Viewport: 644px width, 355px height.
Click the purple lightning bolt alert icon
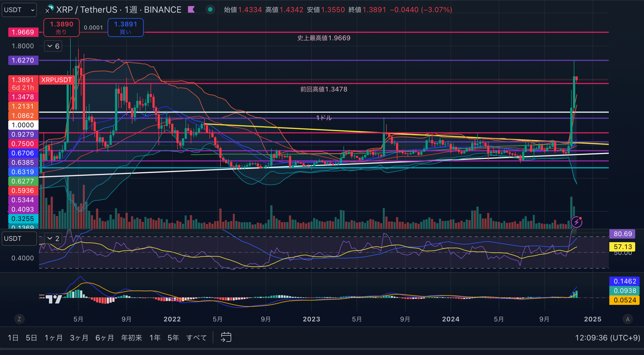pyautogui.click(x=577, y=222)
